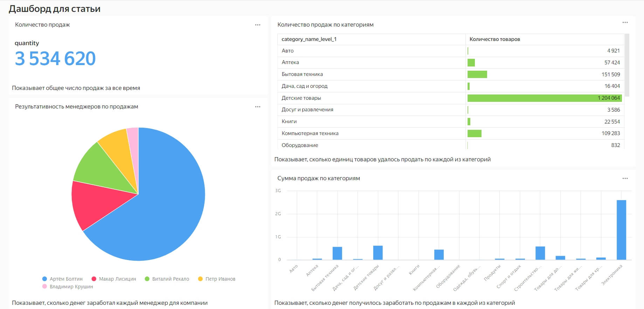This screenshot has width=644, height=309.
Task: Click the Электроника bar in the chart
Action: click(621, 230)
